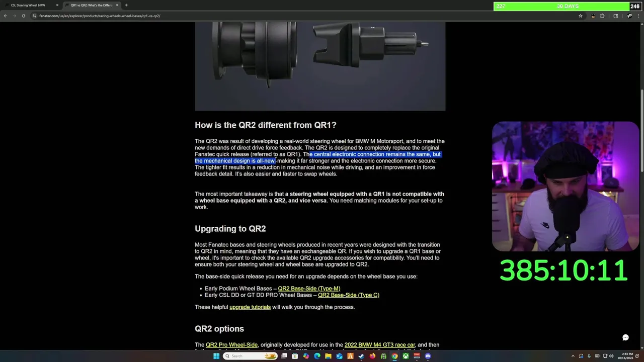Open the 2022 BMW M4 GT3 race car link
This screenshot has height=362, width=644.
tap(380, 345)
